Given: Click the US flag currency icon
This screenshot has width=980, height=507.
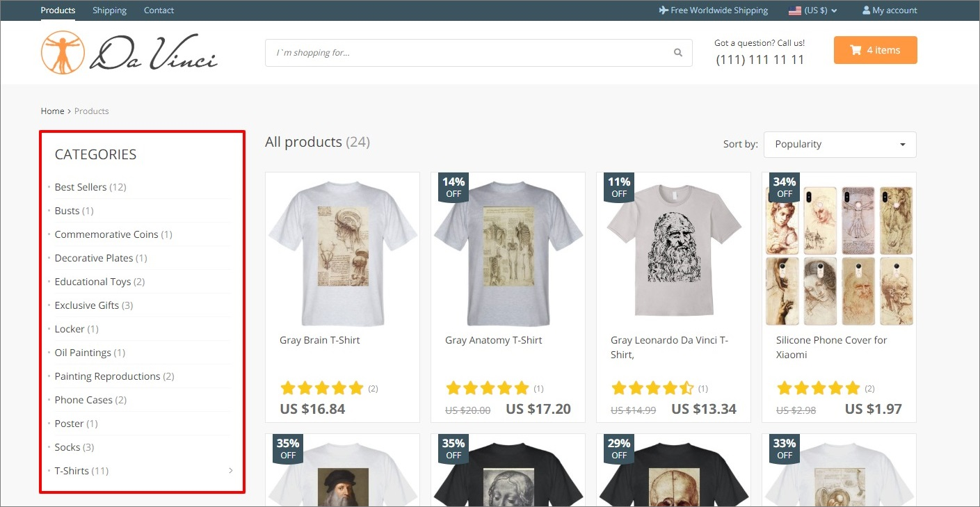Looking at the screenshot, I should (x=794, y=10).
